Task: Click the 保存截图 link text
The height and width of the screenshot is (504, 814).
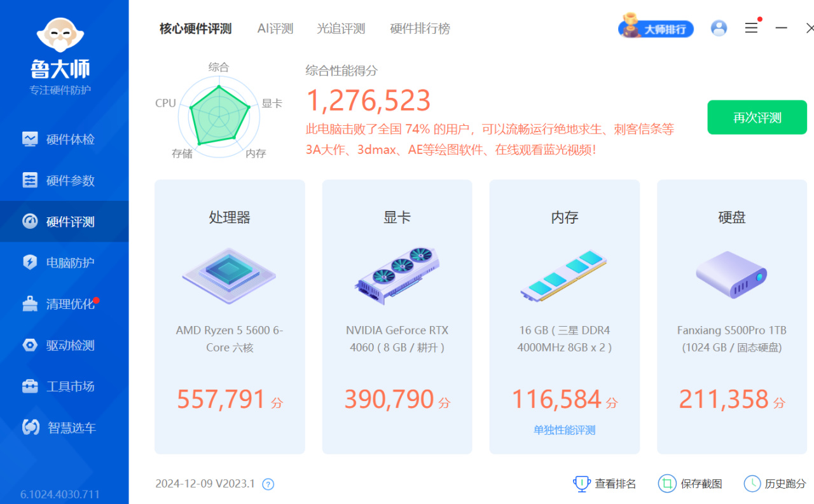Action: tap(701, 484)
